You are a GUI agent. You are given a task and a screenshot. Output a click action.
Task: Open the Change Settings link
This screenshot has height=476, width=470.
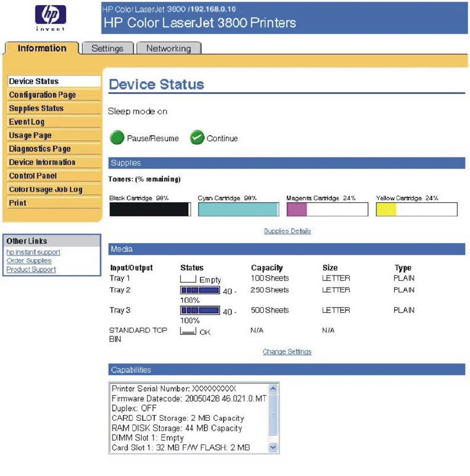click(x=287, y=352)
